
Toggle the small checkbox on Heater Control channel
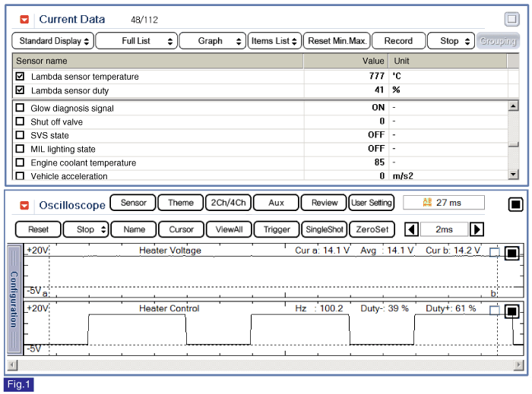[495, 310]
